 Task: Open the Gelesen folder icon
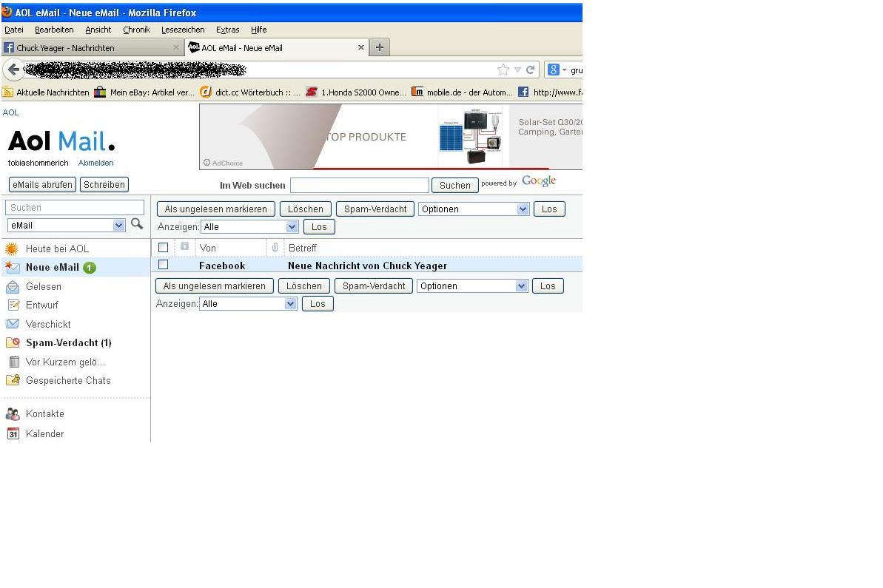coord(13,287)
